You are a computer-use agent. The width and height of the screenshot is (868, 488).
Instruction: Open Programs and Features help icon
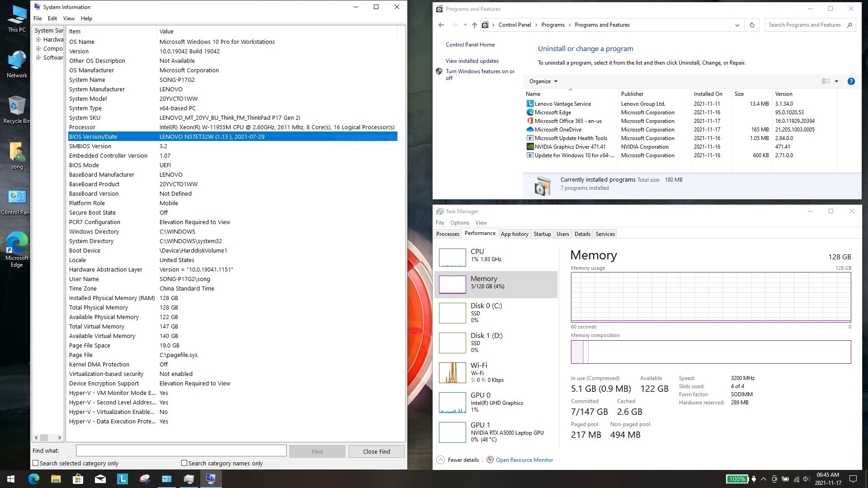click(851, 81)
